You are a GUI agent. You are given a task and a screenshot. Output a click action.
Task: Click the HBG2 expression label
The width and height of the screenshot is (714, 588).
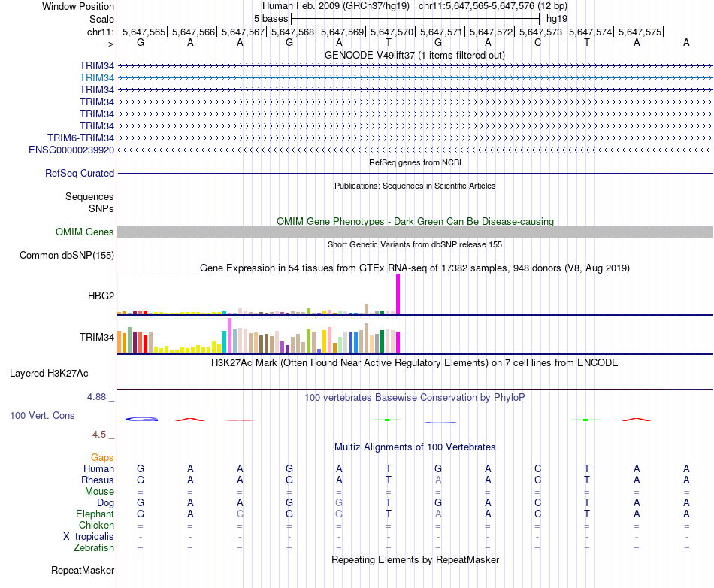(101, 296)
